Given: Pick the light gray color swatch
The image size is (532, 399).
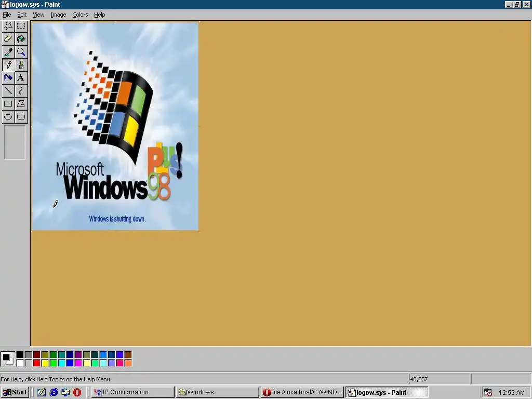Looking at the screenshot, I should (x=29, y=363).
